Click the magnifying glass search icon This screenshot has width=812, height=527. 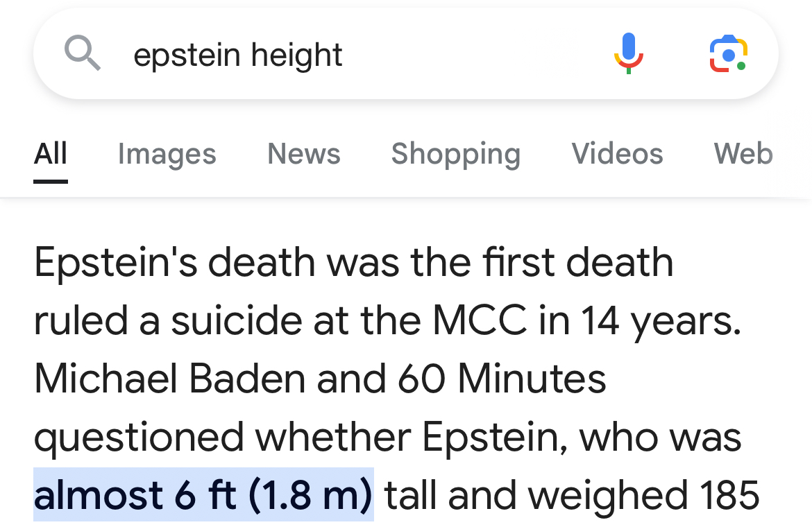pyautogui.click(x=83, y=53)
